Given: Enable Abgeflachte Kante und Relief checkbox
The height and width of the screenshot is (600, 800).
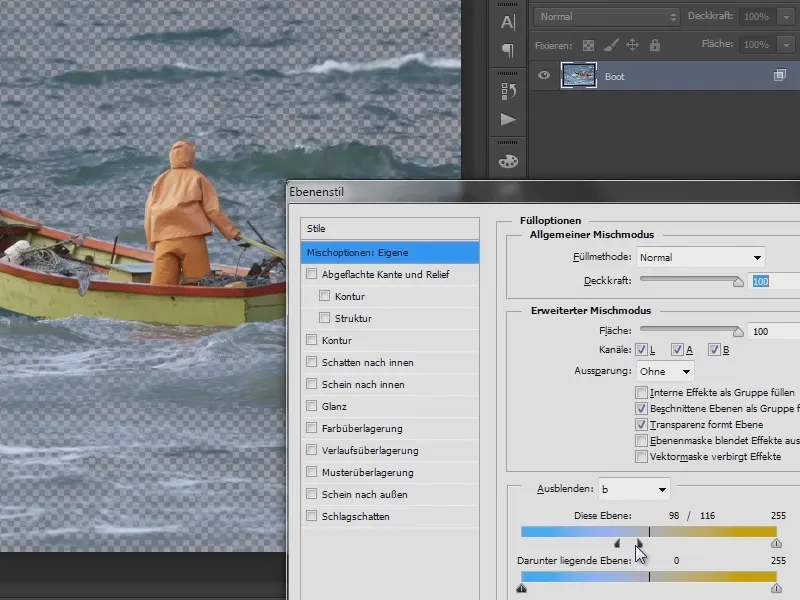Looking at the screenshot, I should tap(311, 274).
